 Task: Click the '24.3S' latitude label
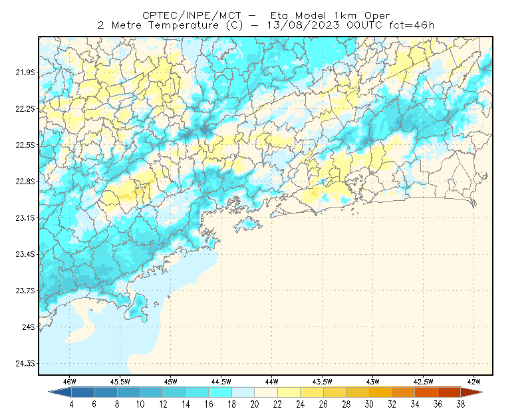[x=25, y=364]
